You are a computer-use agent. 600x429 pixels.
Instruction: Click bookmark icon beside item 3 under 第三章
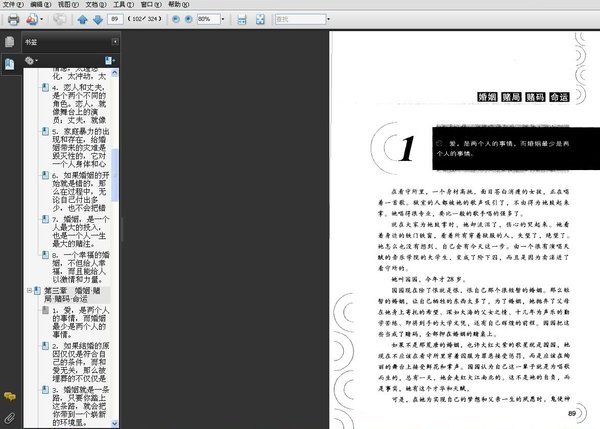click(x=45, y=390)
